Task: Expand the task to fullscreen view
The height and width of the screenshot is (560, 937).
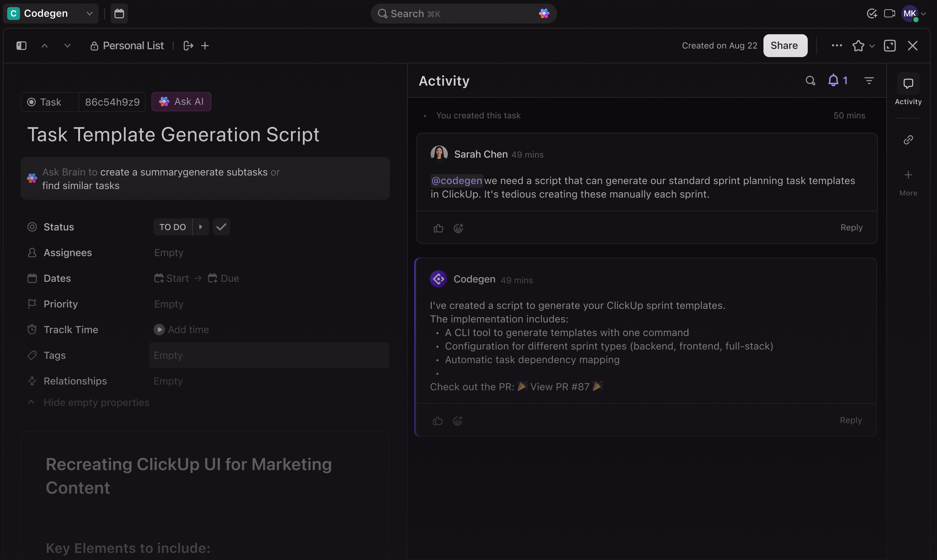Action: (x=890, y=45)
